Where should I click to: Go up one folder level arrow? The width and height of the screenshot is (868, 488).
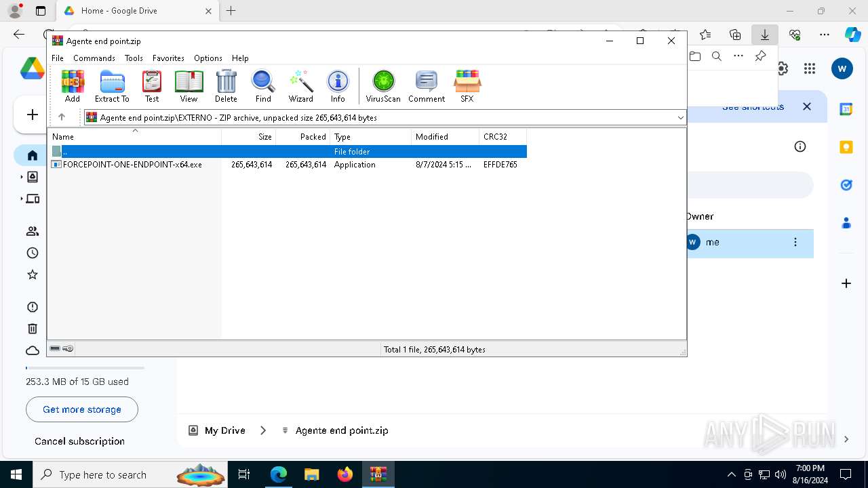pyautogui.click(x=62, y=117)
